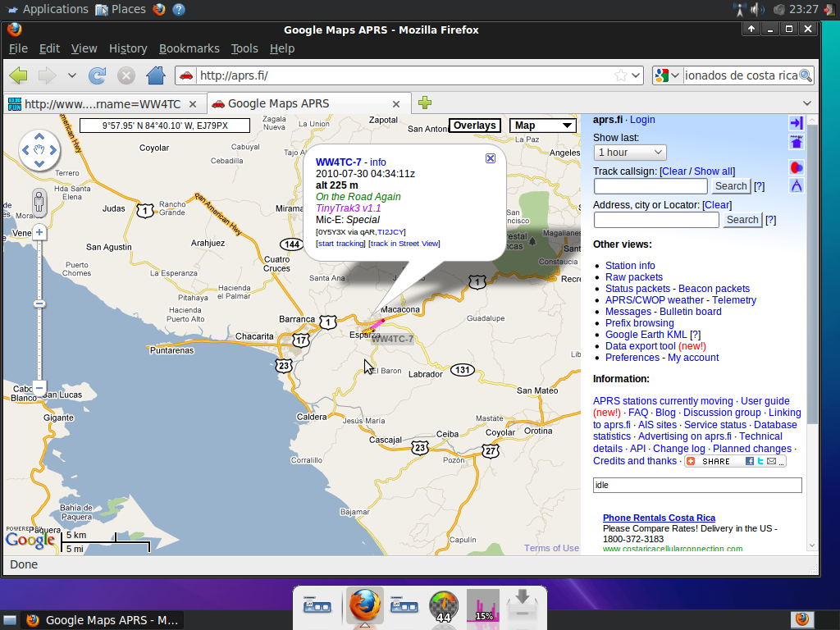Click the hand icon in the pan control
This screenshot has height=630, width=840.
pyautogui.click(x=39, y=150)
